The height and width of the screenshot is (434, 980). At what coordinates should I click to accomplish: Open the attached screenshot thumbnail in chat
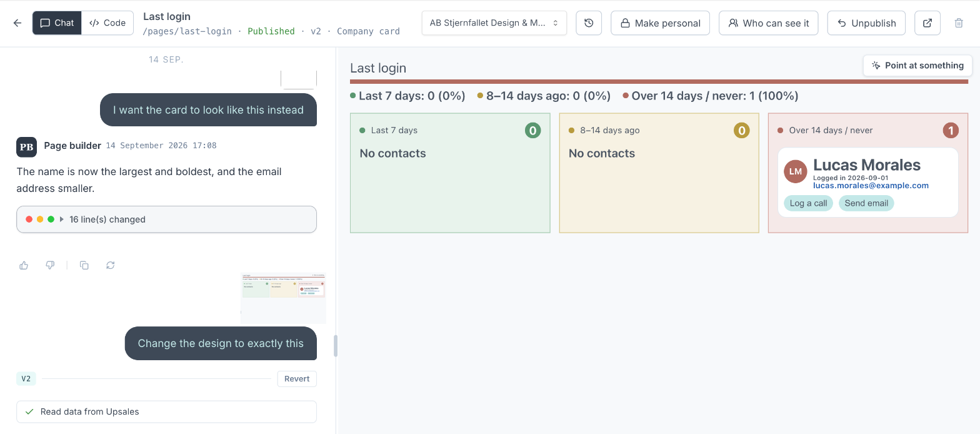[x=283, y=298]
